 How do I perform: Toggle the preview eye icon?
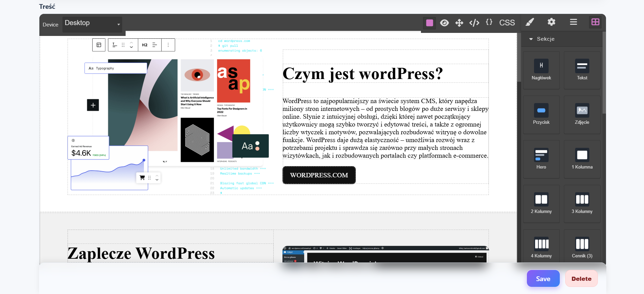[444, 23]
